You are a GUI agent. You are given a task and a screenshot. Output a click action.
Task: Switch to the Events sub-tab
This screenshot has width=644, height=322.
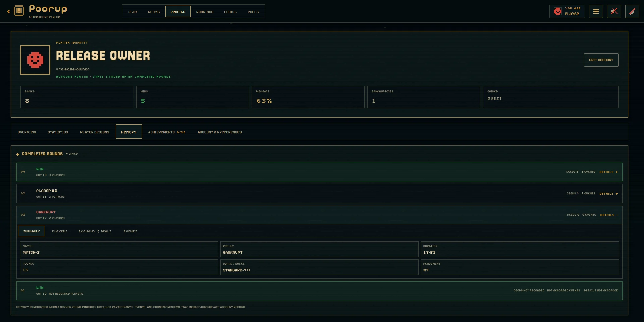(130, 231)
